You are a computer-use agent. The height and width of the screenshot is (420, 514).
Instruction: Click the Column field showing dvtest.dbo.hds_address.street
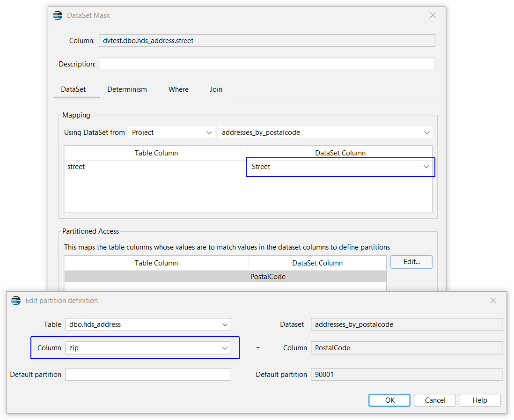tap(267, 41)
